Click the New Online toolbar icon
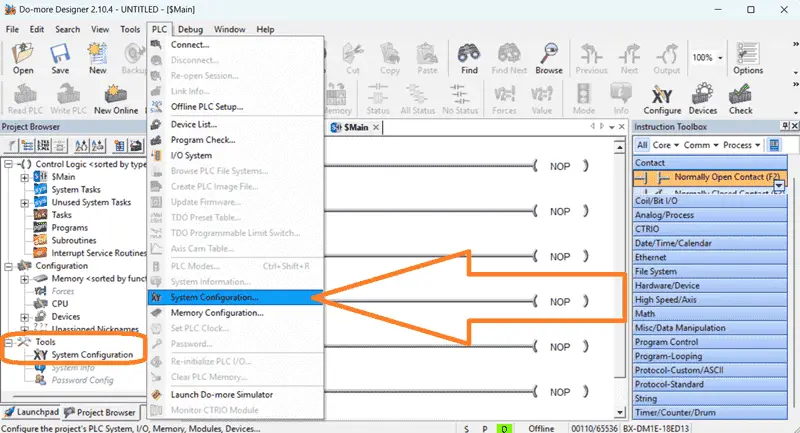Viewport: 800px width, 433px height. click(116, 100)
